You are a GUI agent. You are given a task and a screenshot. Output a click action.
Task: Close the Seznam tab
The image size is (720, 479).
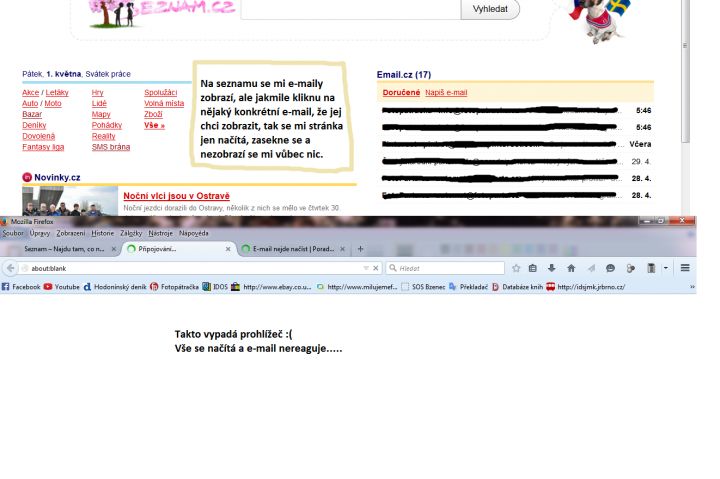113,249
